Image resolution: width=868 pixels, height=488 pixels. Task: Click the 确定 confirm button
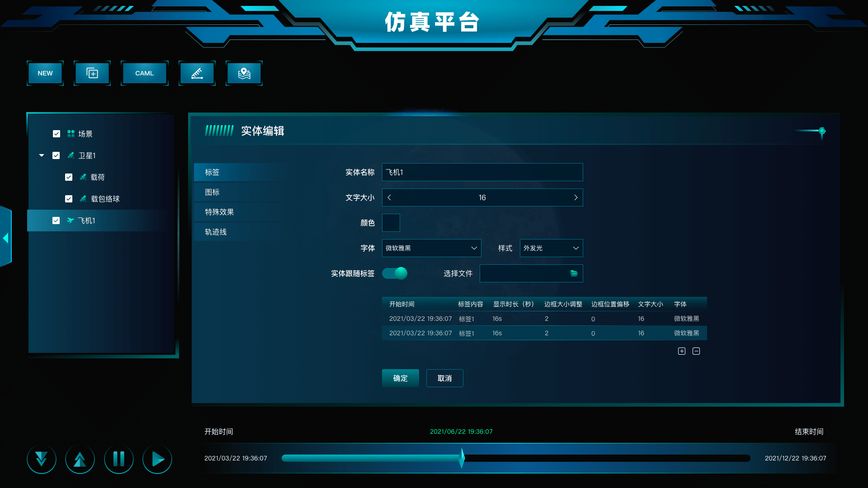(x=400, y=378)
